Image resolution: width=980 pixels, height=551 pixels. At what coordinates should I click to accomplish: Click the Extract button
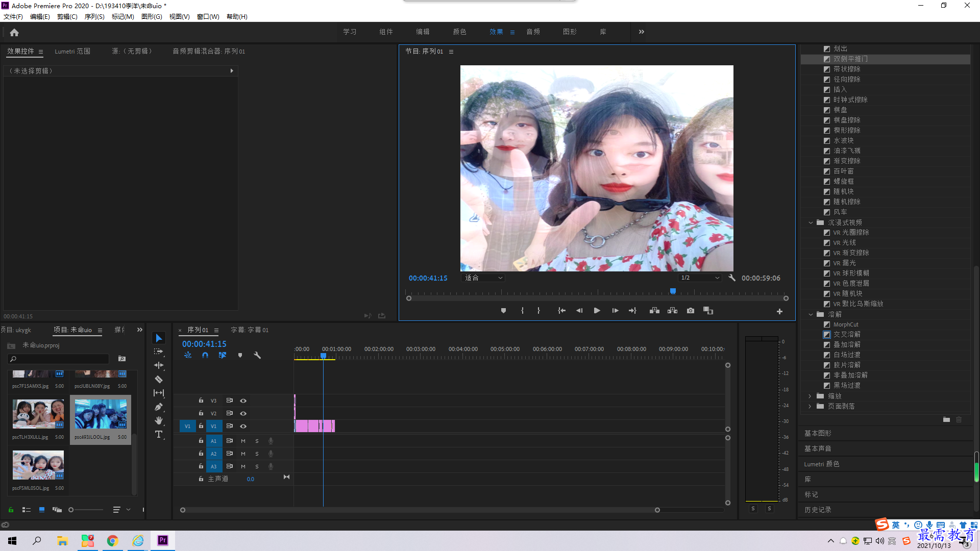672,311
